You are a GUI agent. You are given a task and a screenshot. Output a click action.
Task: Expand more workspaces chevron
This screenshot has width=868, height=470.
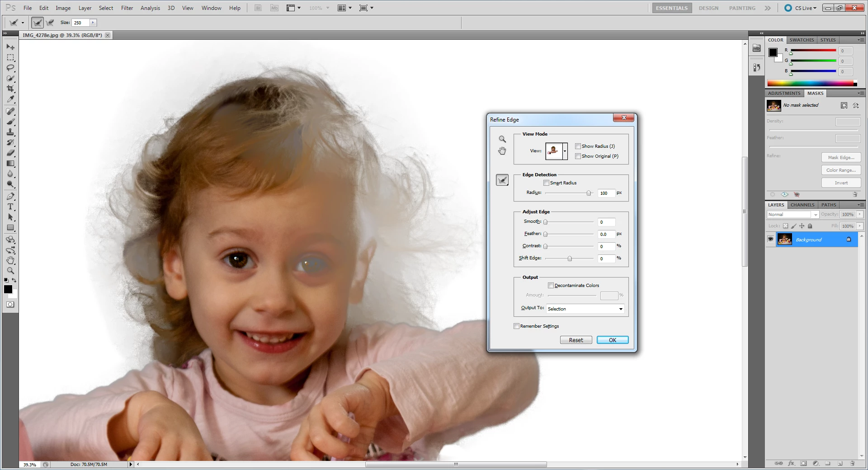pyautogui.click(x=768, y=8)
